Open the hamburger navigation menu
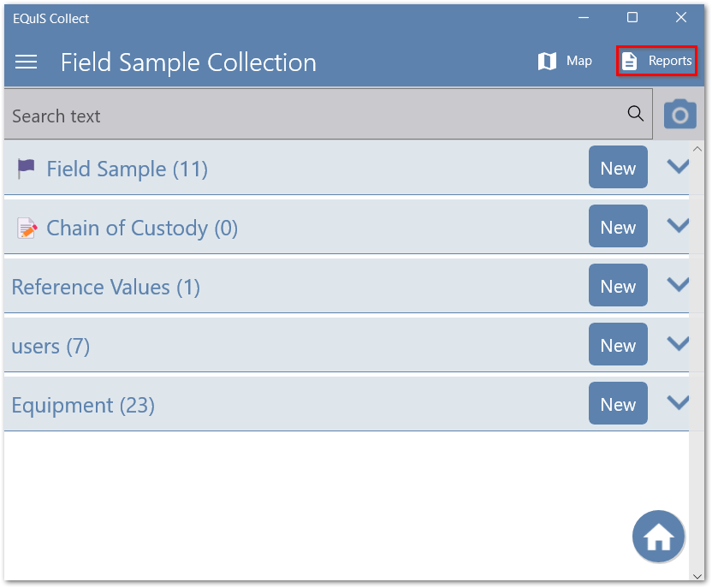Viewport: 712px width, 588px height. point(27,62)
